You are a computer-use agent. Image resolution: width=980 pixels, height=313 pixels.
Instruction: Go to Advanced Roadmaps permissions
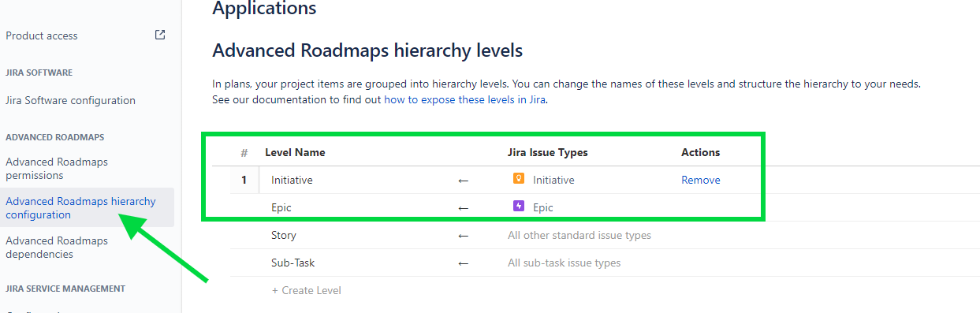click(x=57, y=168)
